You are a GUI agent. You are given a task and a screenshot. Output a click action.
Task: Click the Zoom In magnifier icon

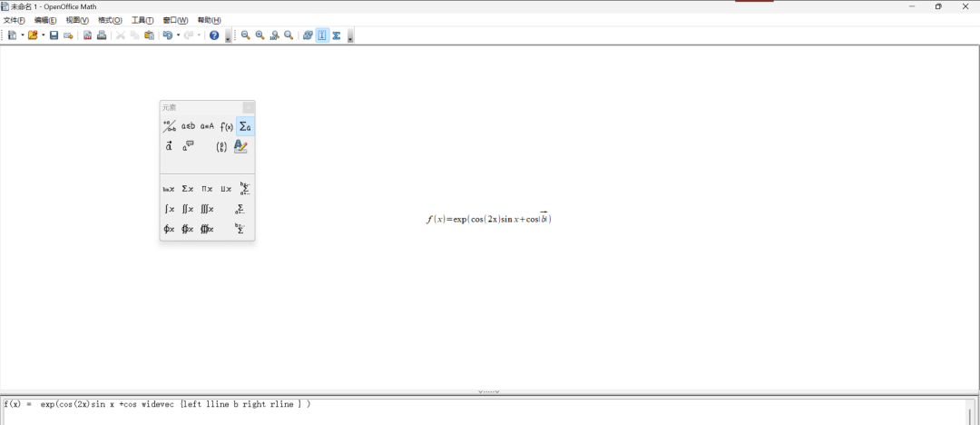coord(260,35)
